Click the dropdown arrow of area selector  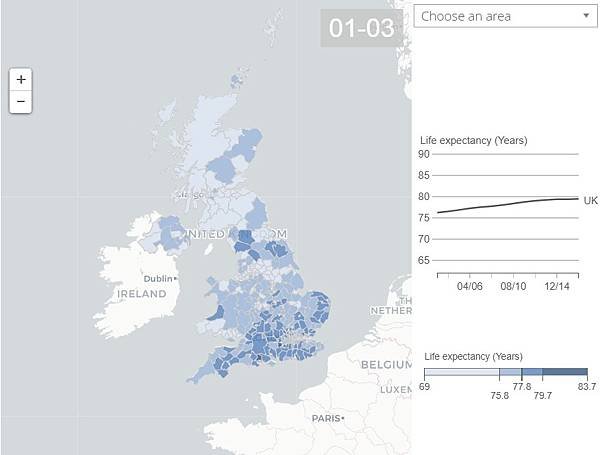pyautogui.click(x=586, y=16)
